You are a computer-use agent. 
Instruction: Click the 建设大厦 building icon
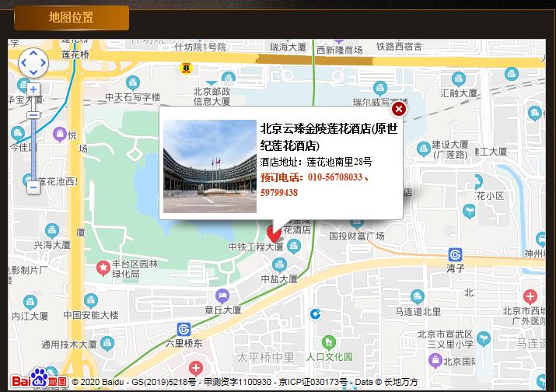423,149
